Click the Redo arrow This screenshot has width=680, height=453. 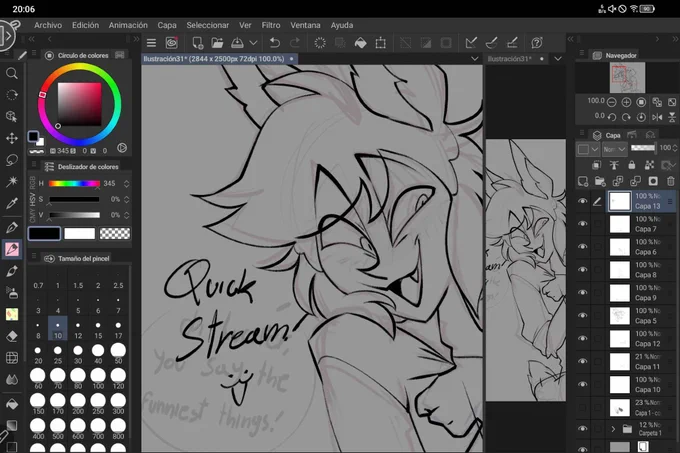coord(295,43)
